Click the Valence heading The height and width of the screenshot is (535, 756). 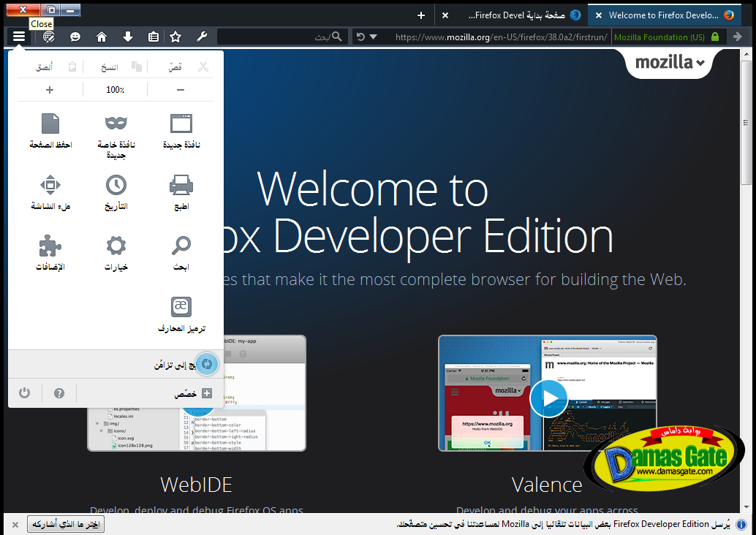pyautogui.click(x=547, y=485)
